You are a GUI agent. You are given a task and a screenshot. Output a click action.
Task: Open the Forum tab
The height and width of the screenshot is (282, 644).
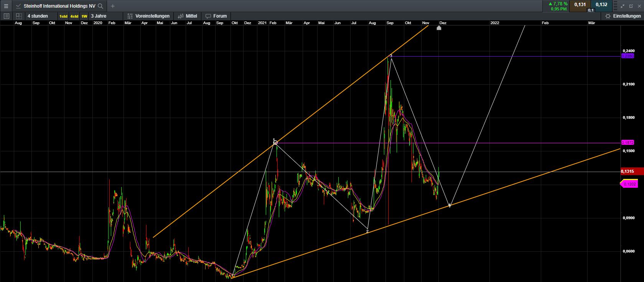coord(216,16)
